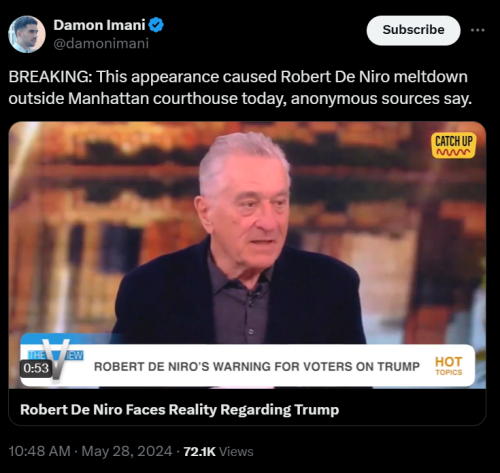
Task: Click the tweet text starting with BREAKING
Action: pos(240,88)
